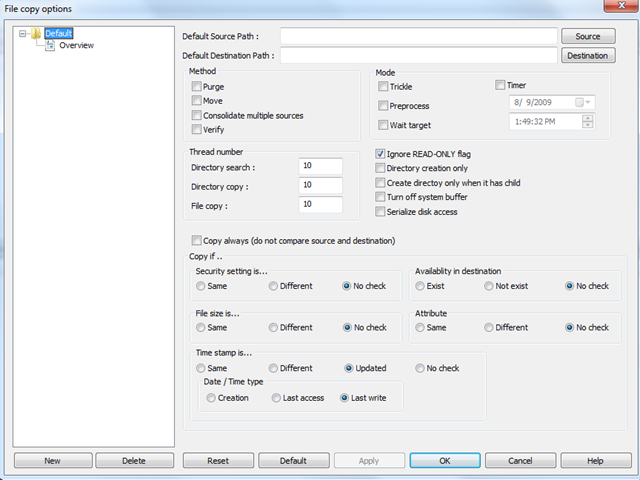Click the Default Destination Path field
Image resolution: width=640 pixels, height=480 pixels.
pyautogui.click(x=418, y=55)
